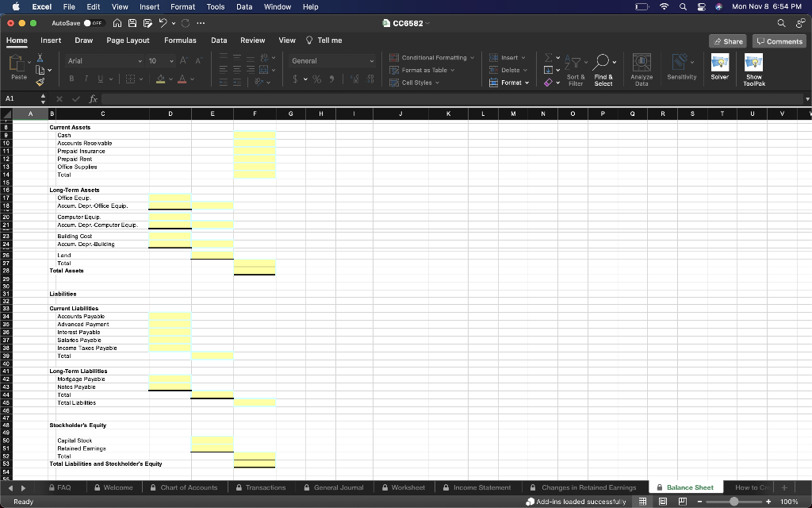Open the Data menu in the macOS menu bar
The height and width of the screenshot is (508, 812).
[x=244, y=6]
